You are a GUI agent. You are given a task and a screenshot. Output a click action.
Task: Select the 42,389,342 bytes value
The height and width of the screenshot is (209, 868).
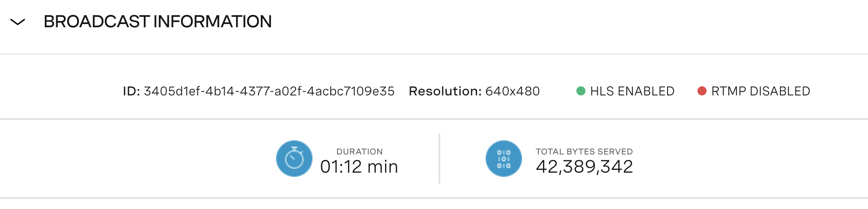[584, 167]
